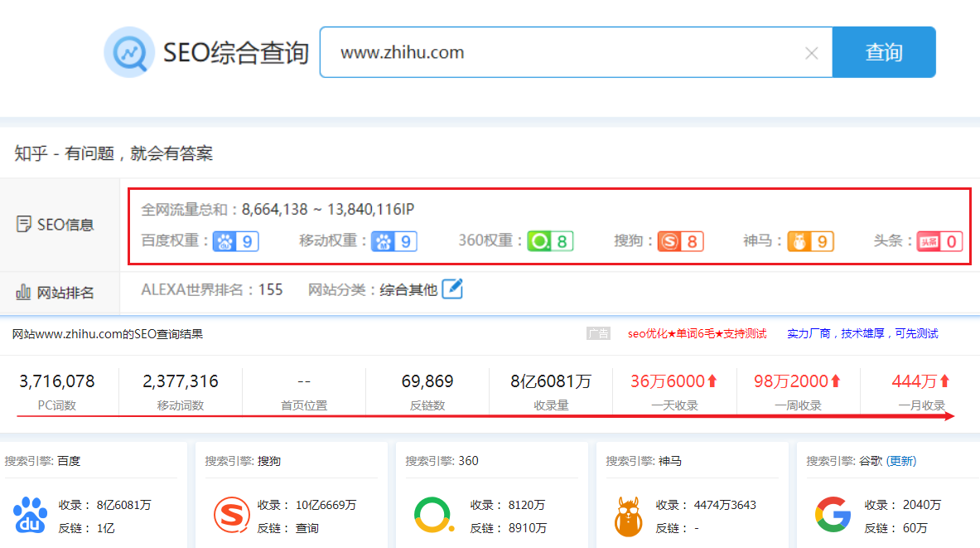Click 收录量 value 8亿6081万

pos(551,381)
